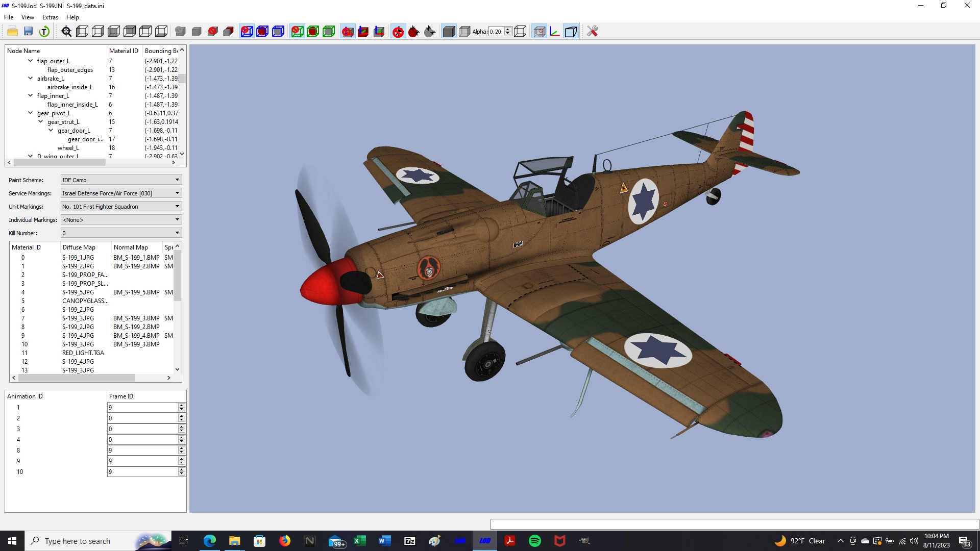Image resolution: width=980 pixels, height=551 pixels.
Task: Toggle green wireframe cube with prohibition sign
Action: pyautogui.click(x=297, y=32)
